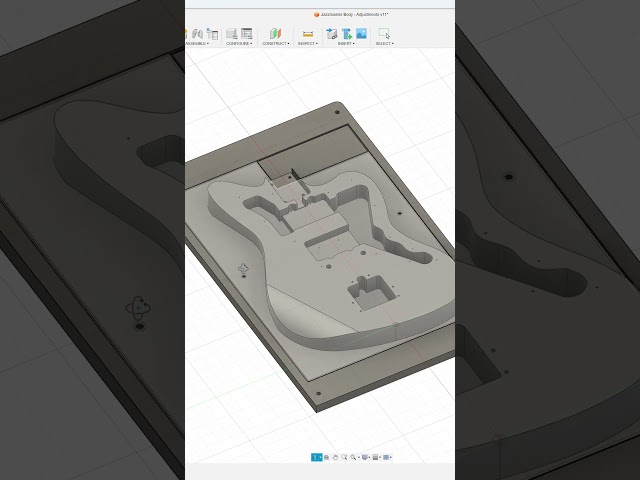Open Grid and Snaps icon
Screen dimensions: 640x480
tap(376, 457)
